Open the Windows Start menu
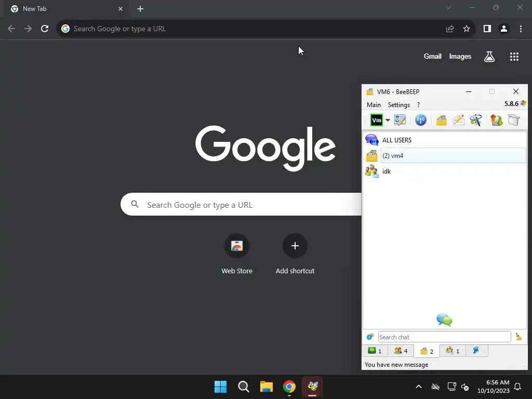Screen dimensions: 532x399 click(220, 387)
